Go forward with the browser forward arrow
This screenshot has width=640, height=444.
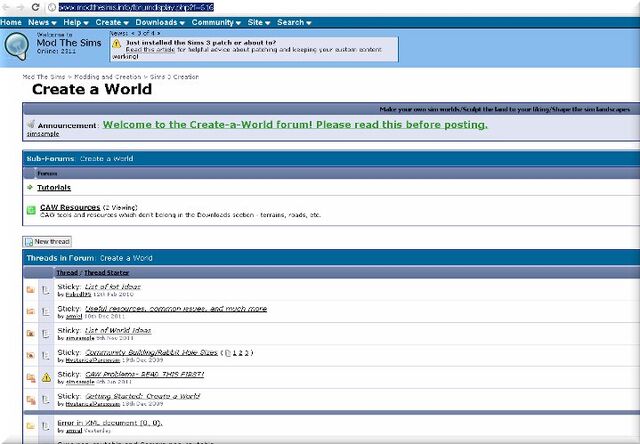(20, 7)
